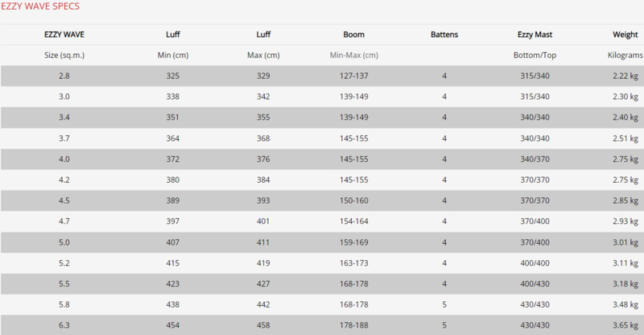Click the 2.93 kg weight cell

coord(625,221)
